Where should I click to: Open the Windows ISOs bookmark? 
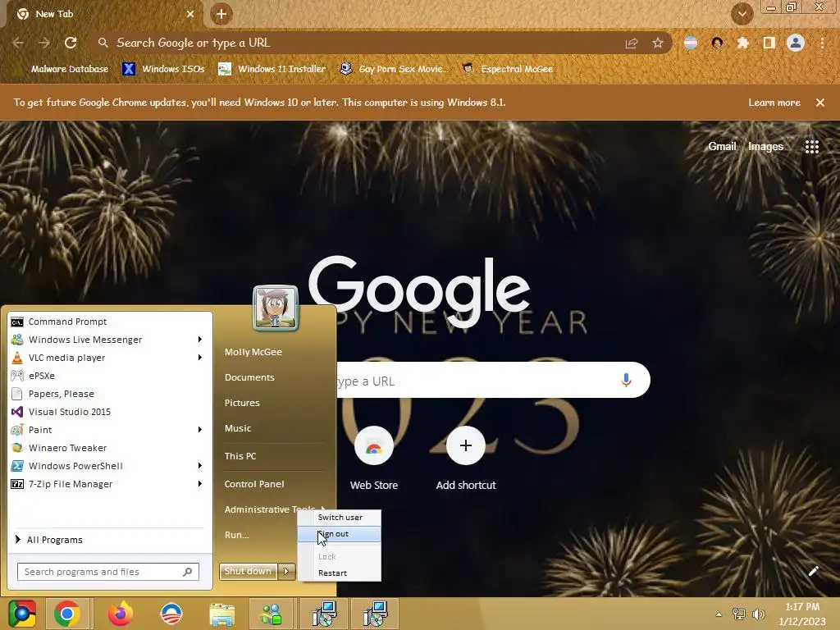[163, 69]
